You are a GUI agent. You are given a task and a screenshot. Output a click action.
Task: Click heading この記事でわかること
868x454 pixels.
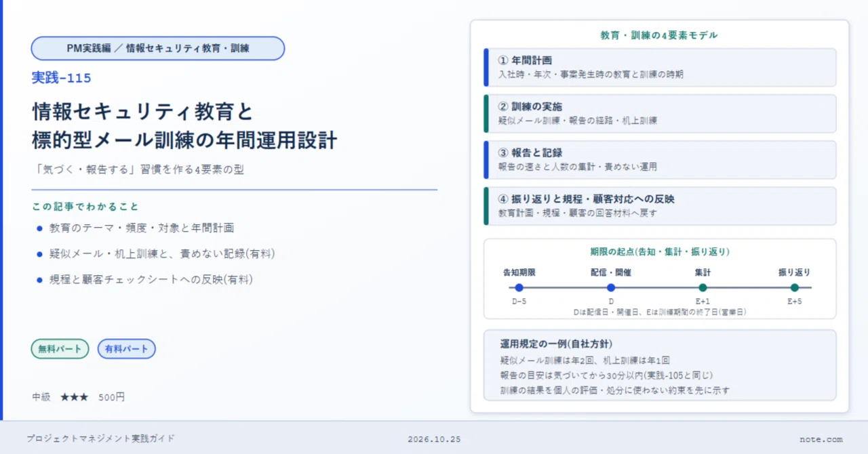(85, 206)
